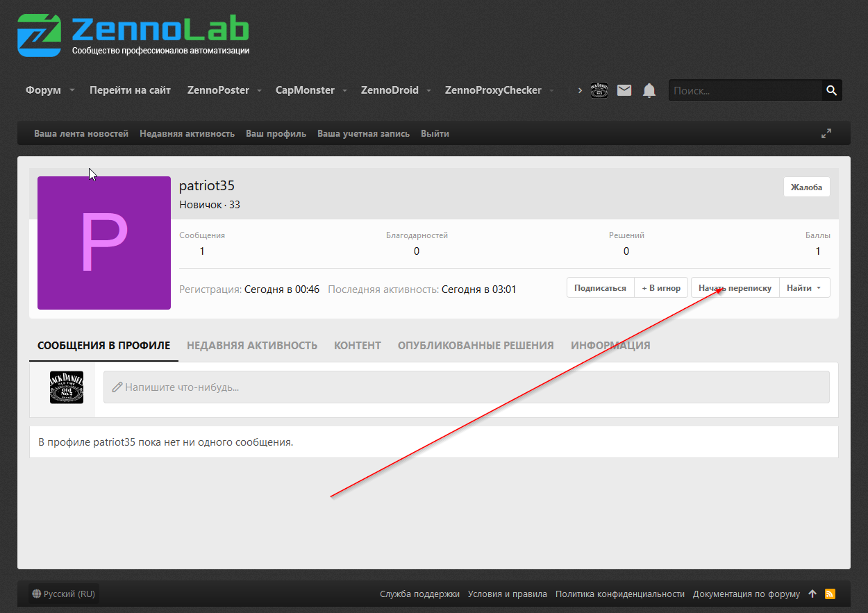Open Ваша учетная запись link
The height and width of the screenshot is (613, 868).
point(363,133)
